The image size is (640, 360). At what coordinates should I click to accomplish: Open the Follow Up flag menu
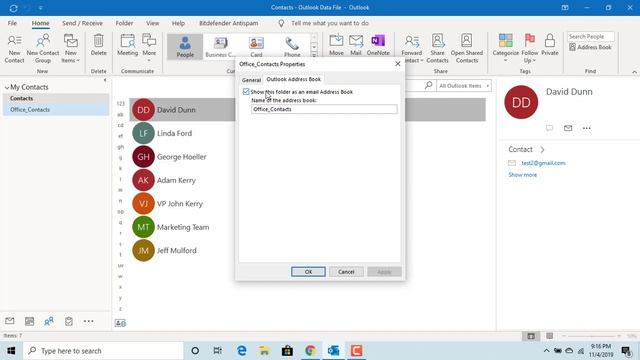pos(530,49)
